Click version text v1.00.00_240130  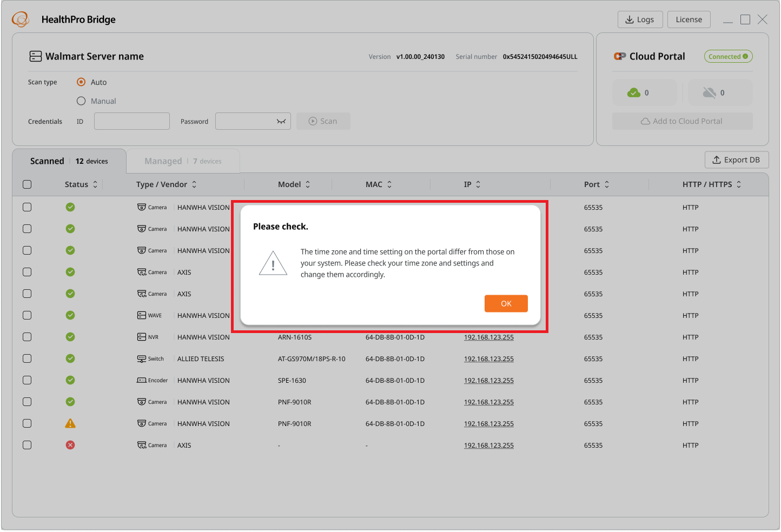coord(420,56)
